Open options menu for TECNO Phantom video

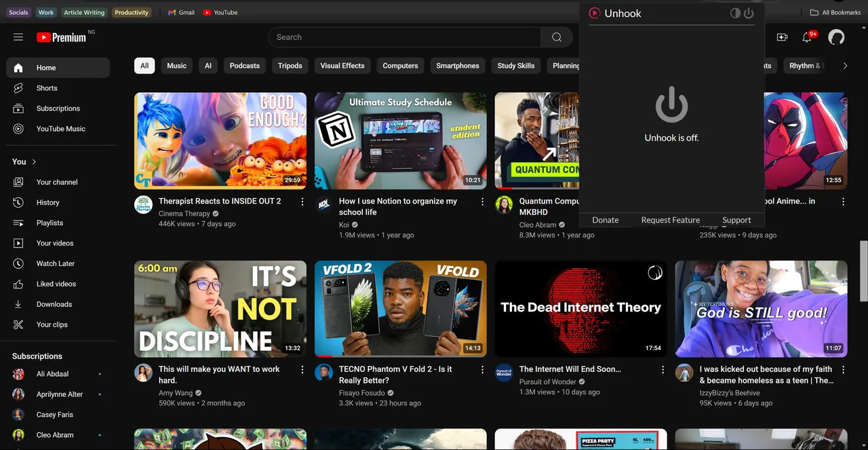[x=483, y=370]
